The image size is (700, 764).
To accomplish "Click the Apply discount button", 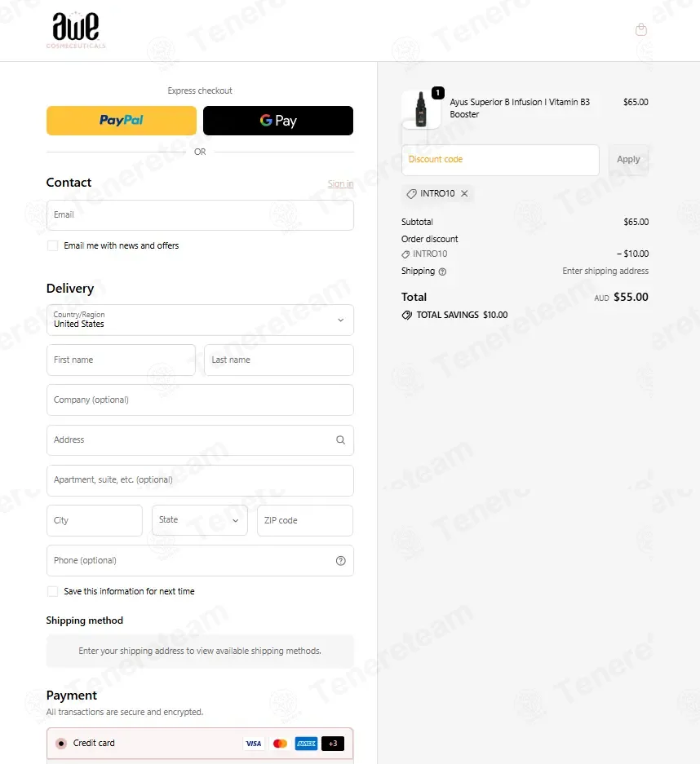I will click(x=628, y=160).
